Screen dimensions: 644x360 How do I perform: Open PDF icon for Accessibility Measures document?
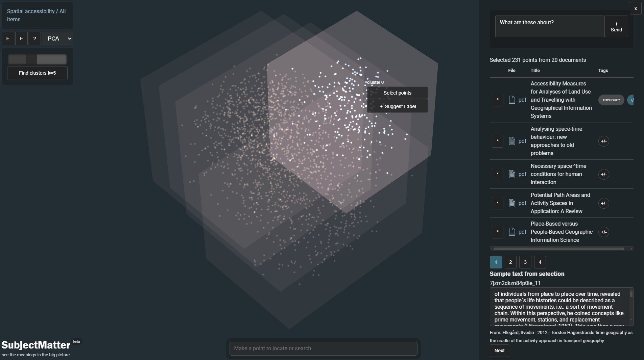512,100
